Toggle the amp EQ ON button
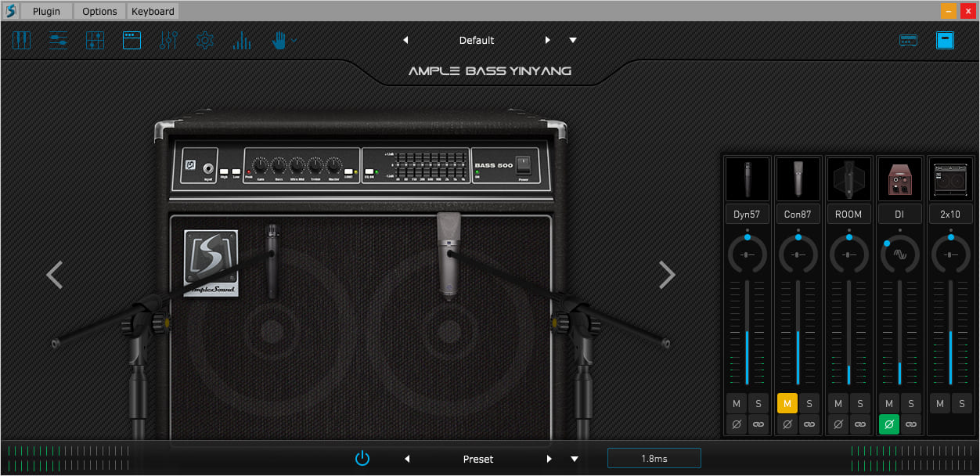The width and height of the screenshot is (980, 476). point(369,171)
